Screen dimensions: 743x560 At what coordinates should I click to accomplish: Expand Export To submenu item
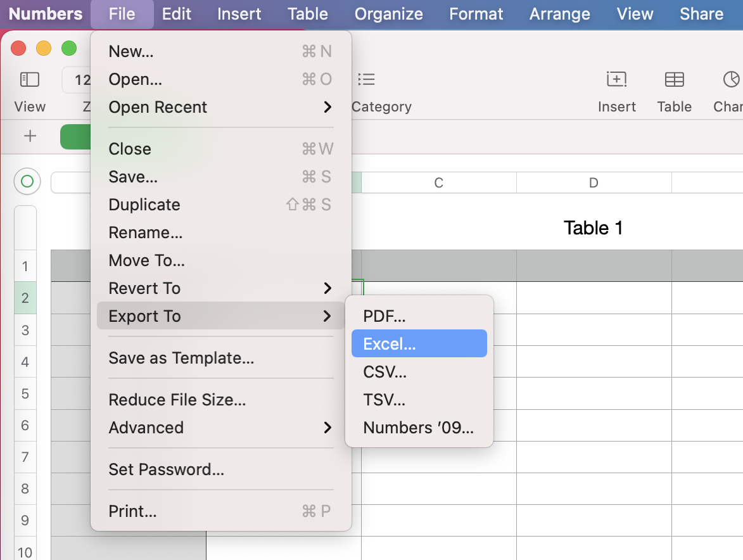[221, 315]
